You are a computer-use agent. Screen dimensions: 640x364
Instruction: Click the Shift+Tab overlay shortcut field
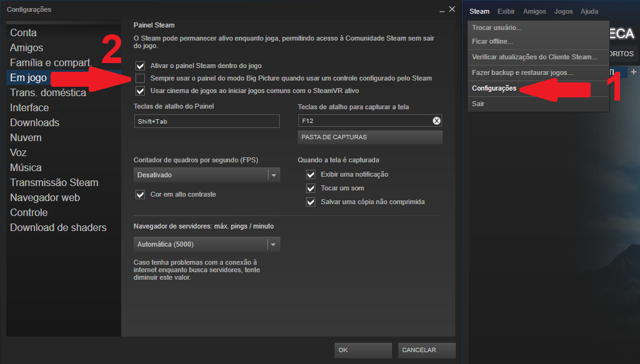207,121
